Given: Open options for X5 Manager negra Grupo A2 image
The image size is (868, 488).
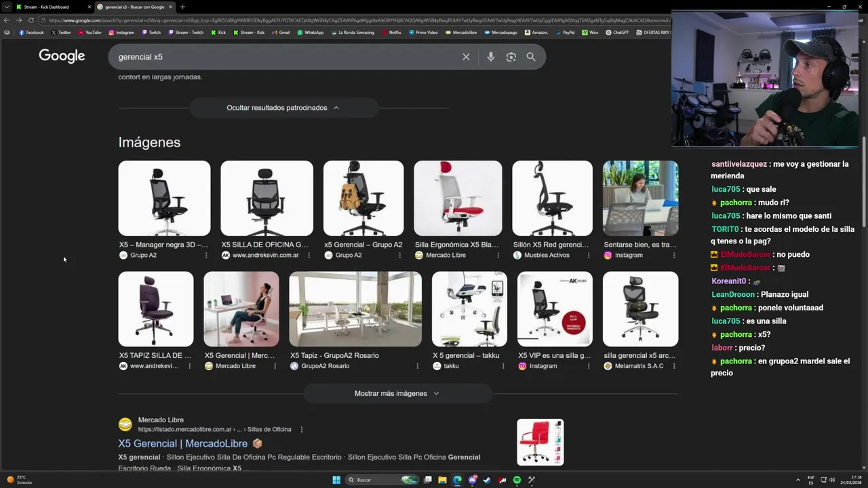Looking at the screenshot, I should click(206, 256).
